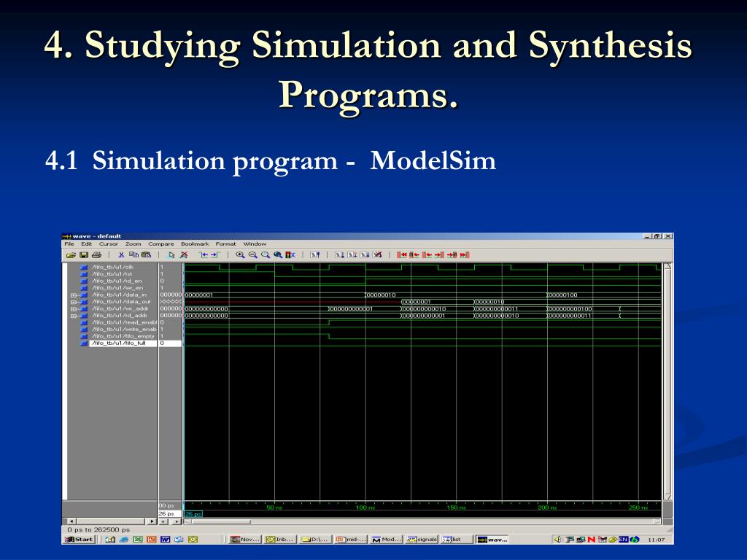
Task: Click the Copy toolbar icon
Action: [134, 254]
